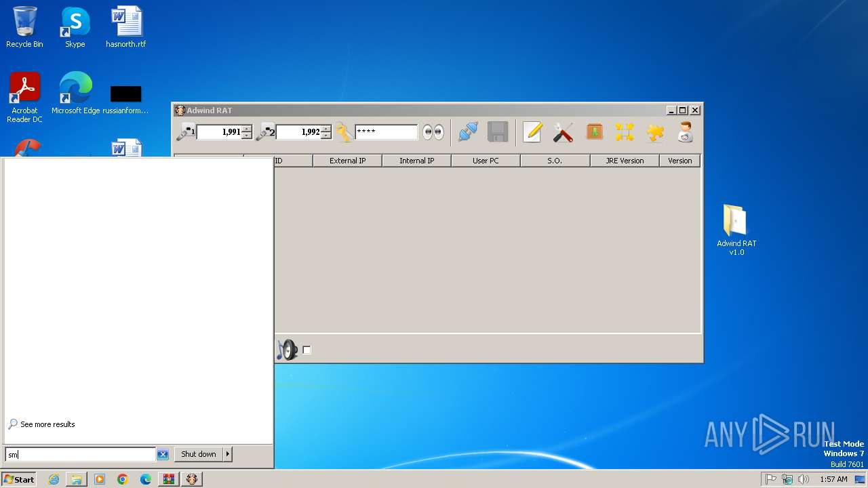Open Internet Explorer from taskbar

point(54,479)
